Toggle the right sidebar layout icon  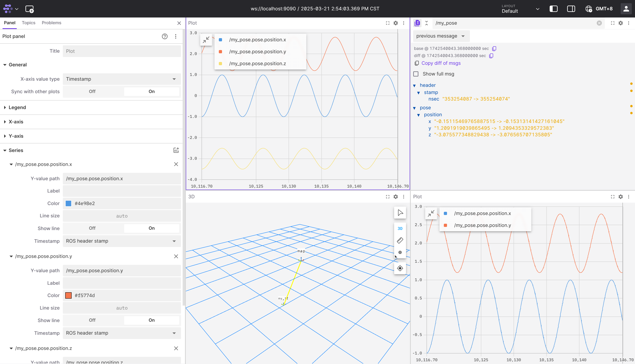(x=571, y=9)
